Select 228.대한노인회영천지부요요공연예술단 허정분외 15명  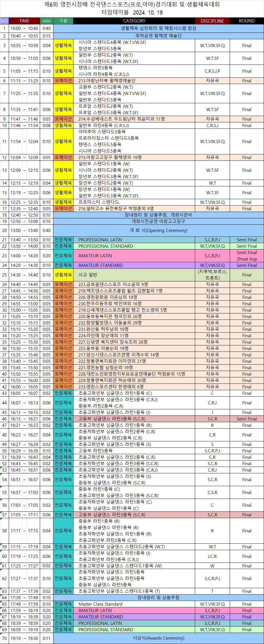(134, 374)
